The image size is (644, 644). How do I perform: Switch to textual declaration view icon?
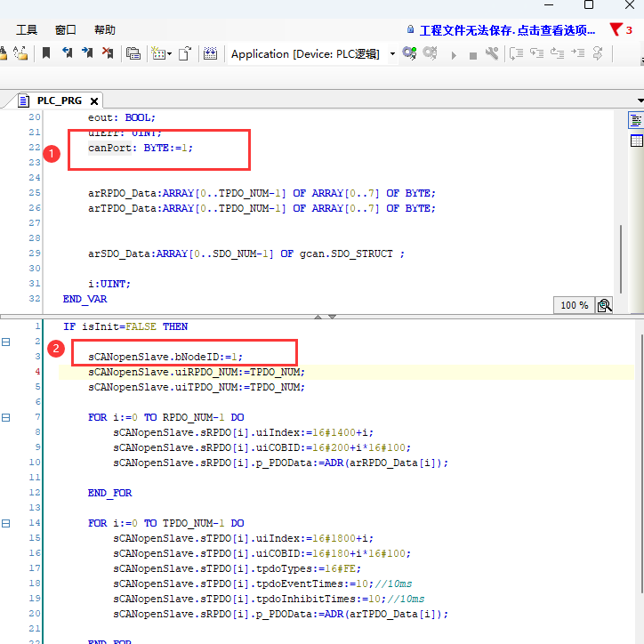click(636, 121)
